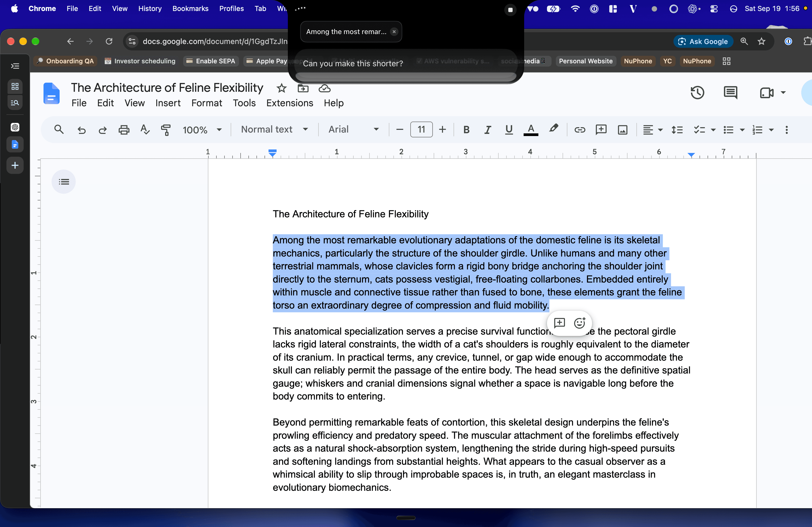Viewport: 812px width, 527px height.
Task: Click the plus button in sidebar
Action: [x=15, y=165]
